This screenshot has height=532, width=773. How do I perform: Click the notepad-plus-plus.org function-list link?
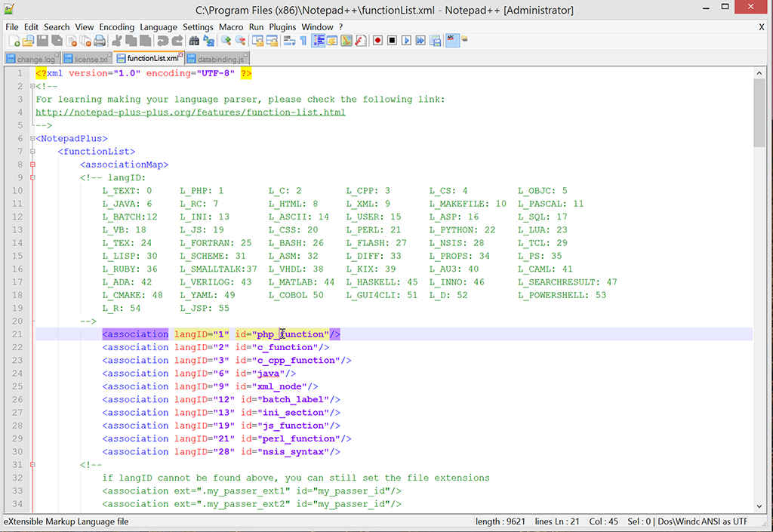[190, 112]
